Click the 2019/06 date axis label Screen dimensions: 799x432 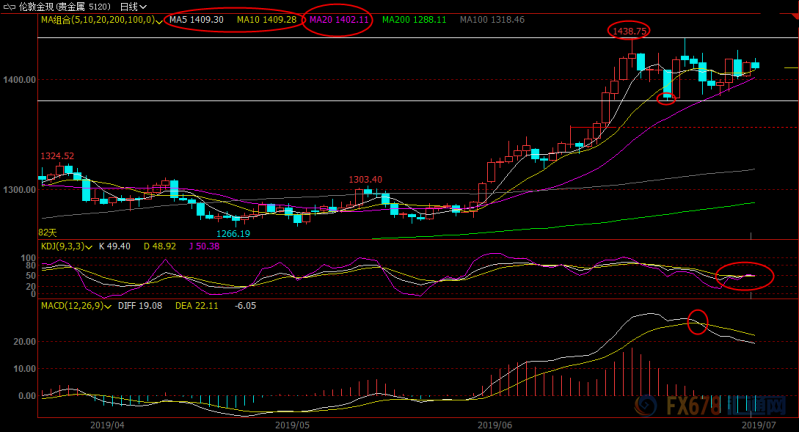[495, 425]
